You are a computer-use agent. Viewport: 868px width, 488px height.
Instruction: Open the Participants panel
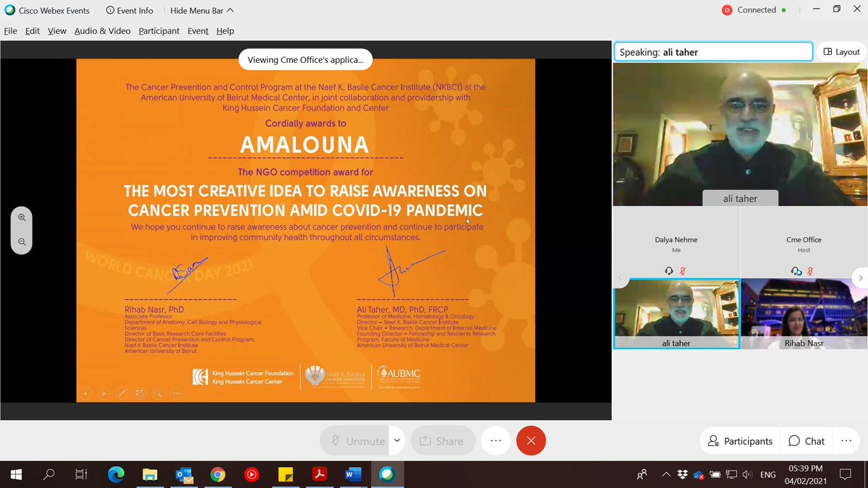click(740, 441)
